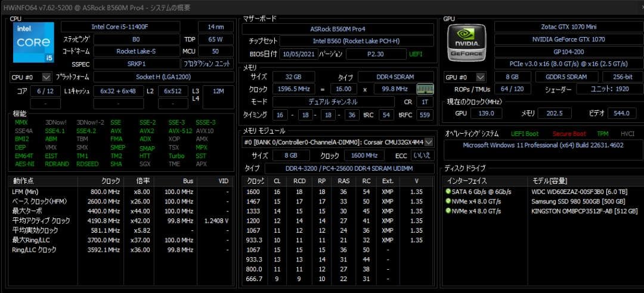
Task: Click the GDDR5 SDRAM memory type field
Action: (x=568, y=77)
